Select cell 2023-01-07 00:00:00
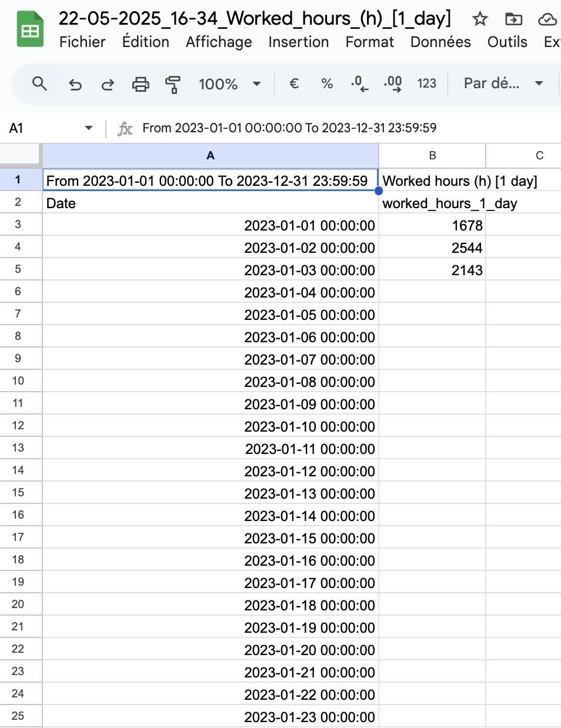The width and height of the screenshot is (561, 728). pyautogui.click(x=211, y=359)
